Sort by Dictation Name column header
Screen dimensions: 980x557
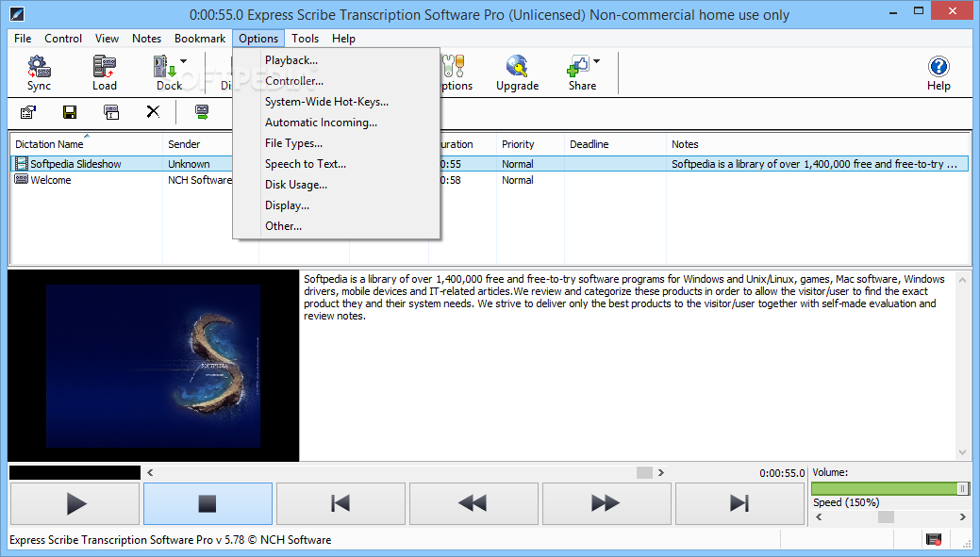(86, 144)
